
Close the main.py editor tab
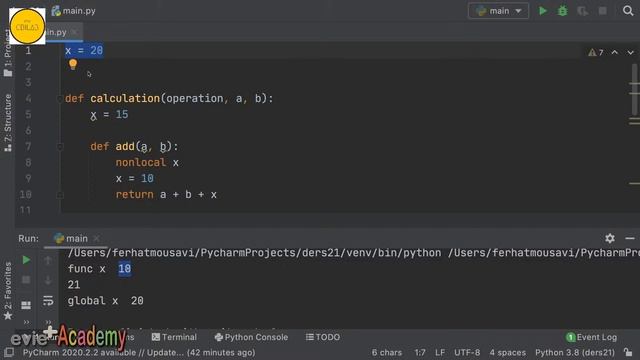[x=75, y=32]
